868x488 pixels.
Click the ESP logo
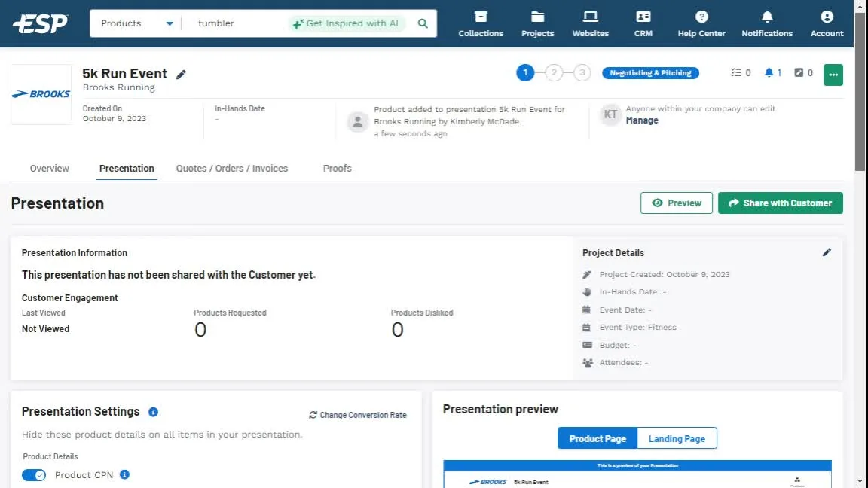[41, 23]
